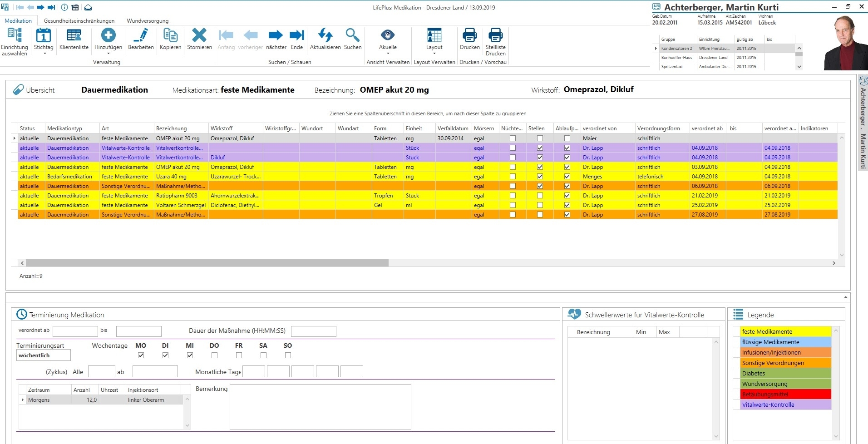Open Terminierungsart wöchentlich combo box
Viewport: 868px width, 444px height.
(44, 355)
